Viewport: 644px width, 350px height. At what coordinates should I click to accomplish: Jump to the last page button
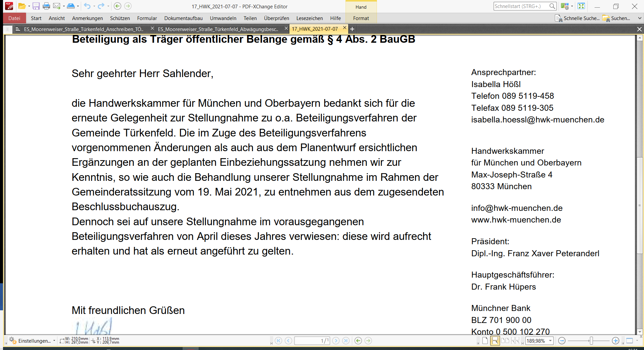coord(346,341)
